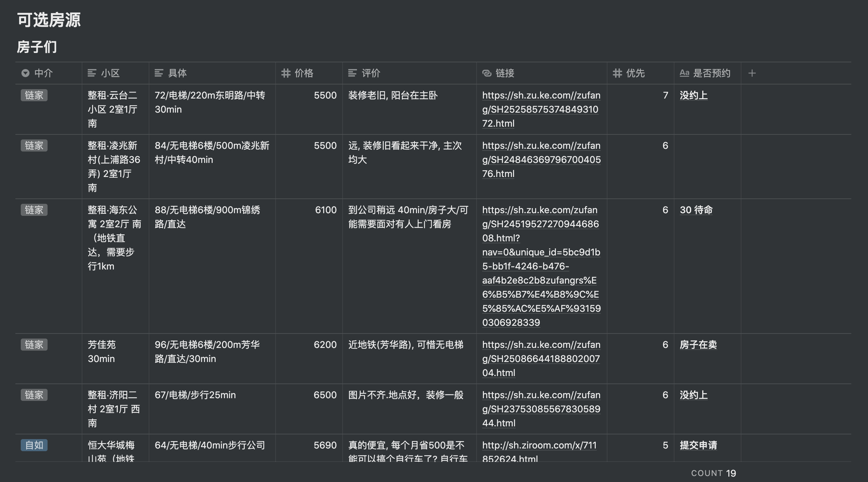
Task: Click the 中介 select-type column icon
Action: click(25, 73)
